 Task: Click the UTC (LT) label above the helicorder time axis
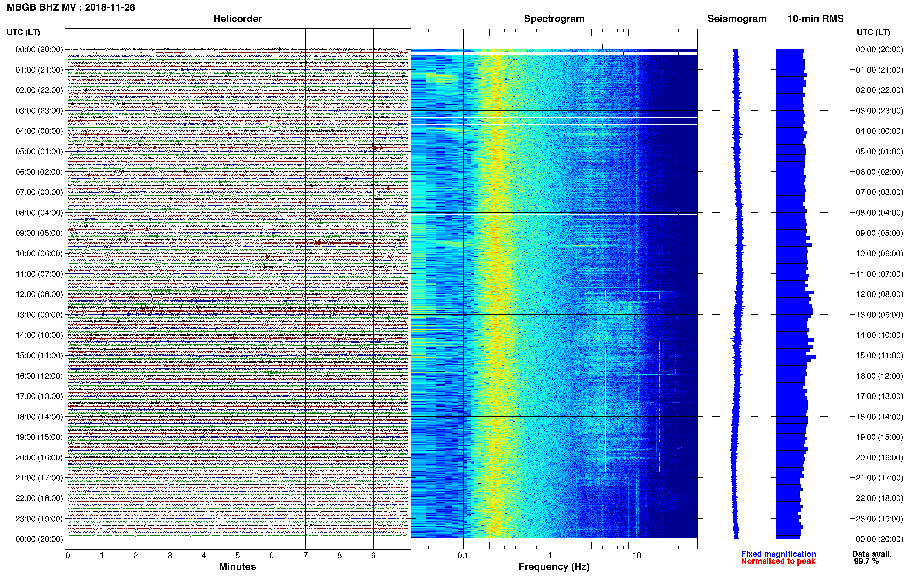point(23,32)
